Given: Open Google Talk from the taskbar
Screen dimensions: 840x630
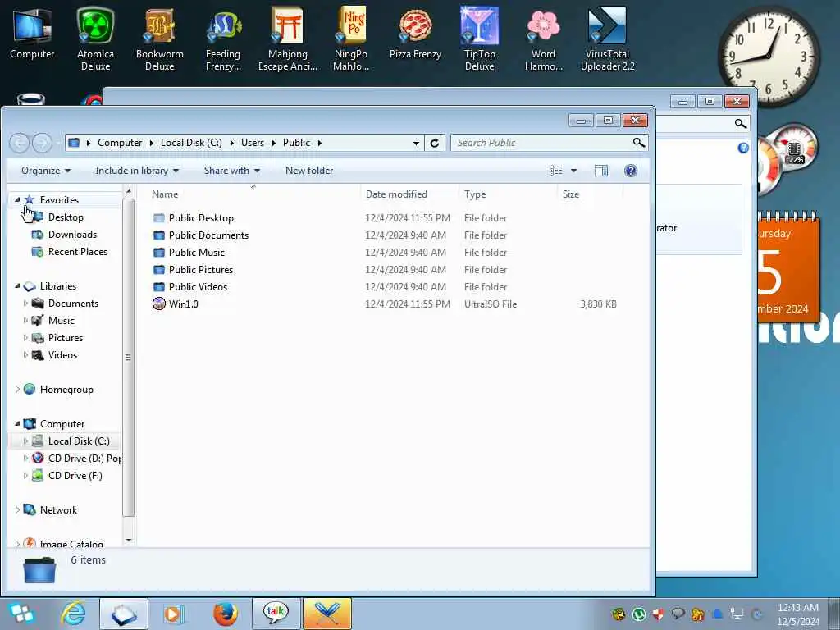Looking at the screenshot, I should [x=276, y=614].
